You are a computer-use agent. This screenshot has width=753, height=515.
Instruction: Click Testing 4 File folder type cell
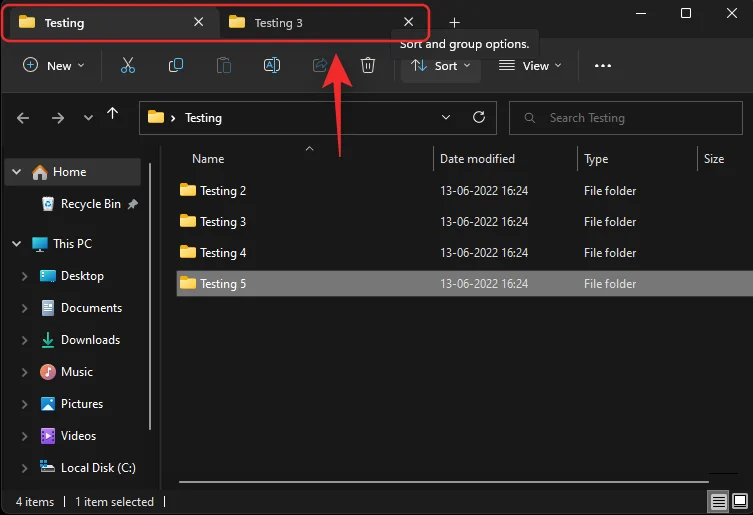610,253
